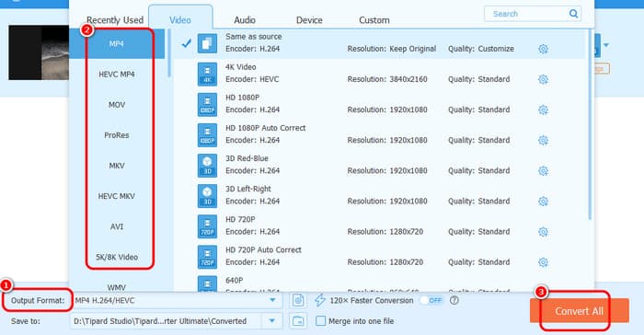
Task: Click Resolution: 3840x2160 text
Action: (x=387, y=79)
